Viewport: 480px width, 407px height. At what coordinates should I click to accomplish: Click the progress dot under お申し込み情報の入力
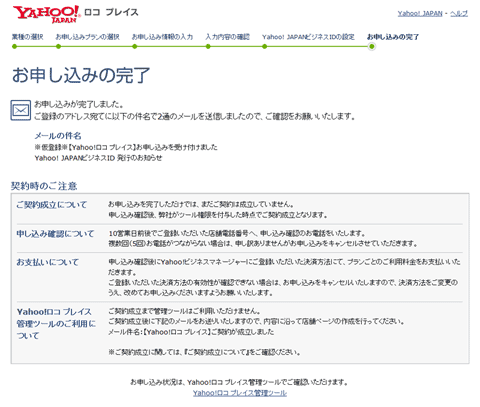(135, 47)
